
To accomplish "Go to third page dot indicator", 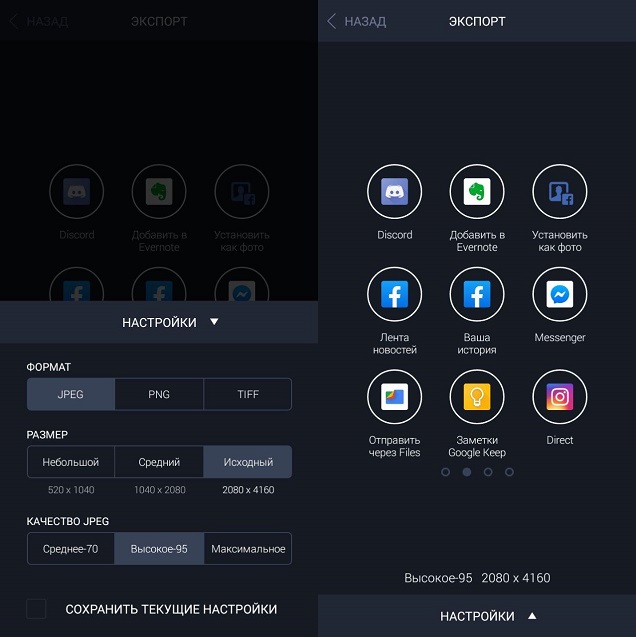I will [x=488, y=472].
